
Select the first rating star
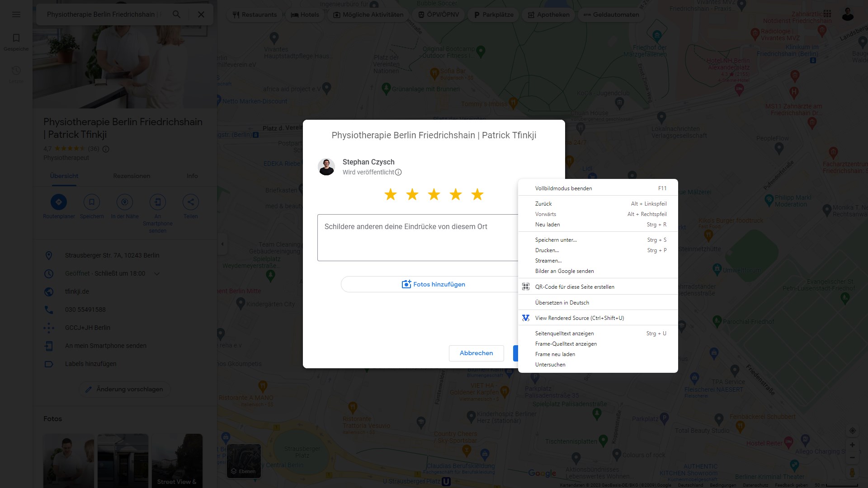[391, 195]
